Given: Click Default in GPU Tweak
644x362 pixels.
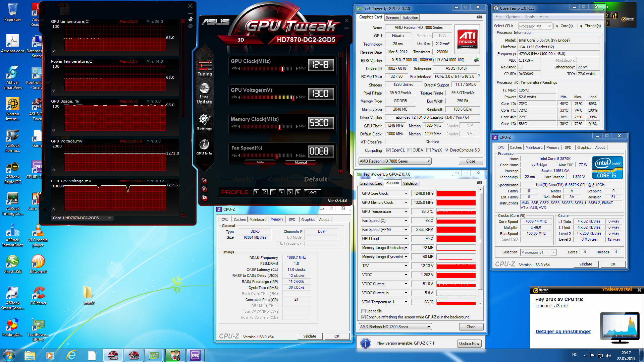Looking at the screenshot, I should coord(315,179).
